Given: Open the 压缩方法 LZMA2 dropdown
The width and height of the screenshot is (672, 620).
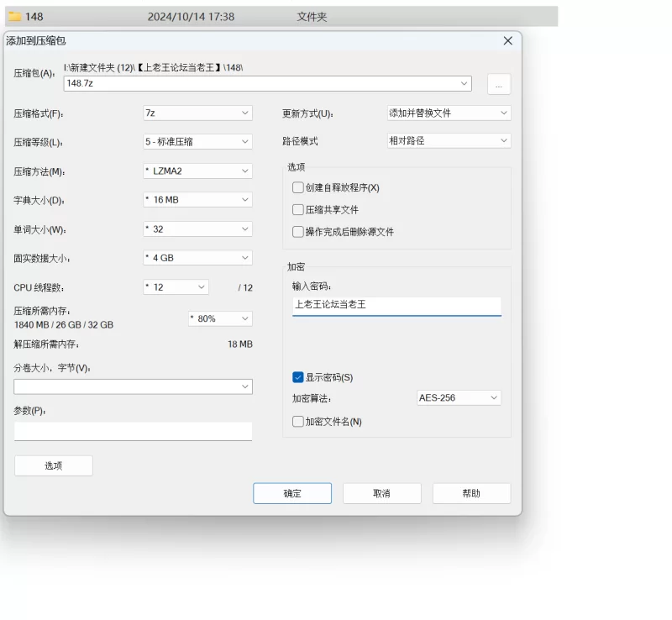Looking at the screenshot, I should pyautogui.click(x=197, y=171).
